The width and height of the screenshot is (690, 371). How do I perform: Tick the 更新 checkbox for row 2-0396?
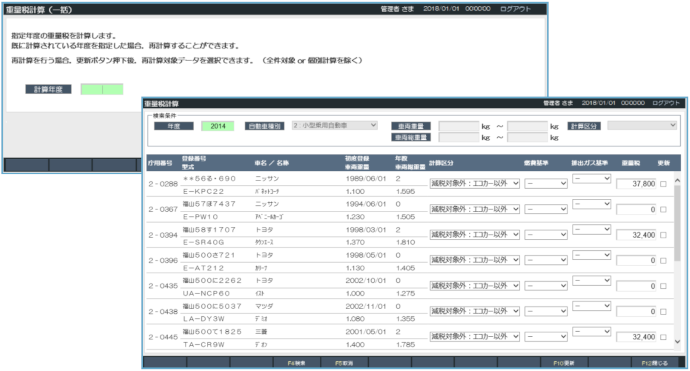(663, 261)
